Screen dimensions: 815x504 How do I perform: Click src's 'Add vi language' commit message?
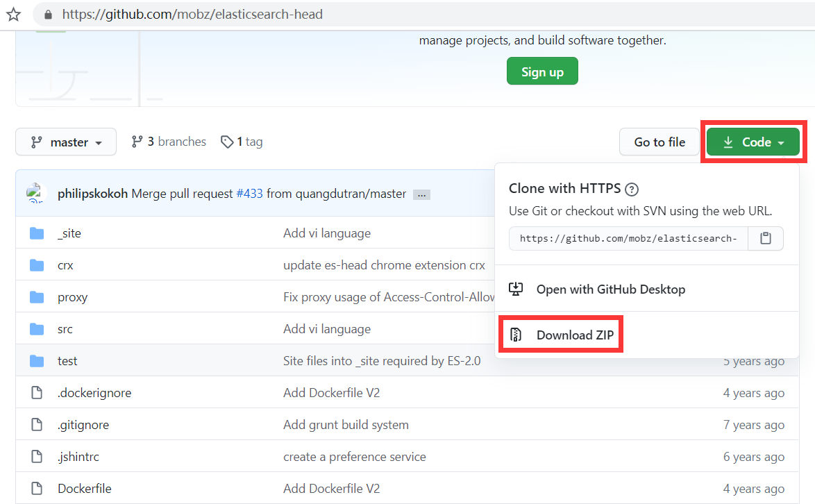(327, 329)
